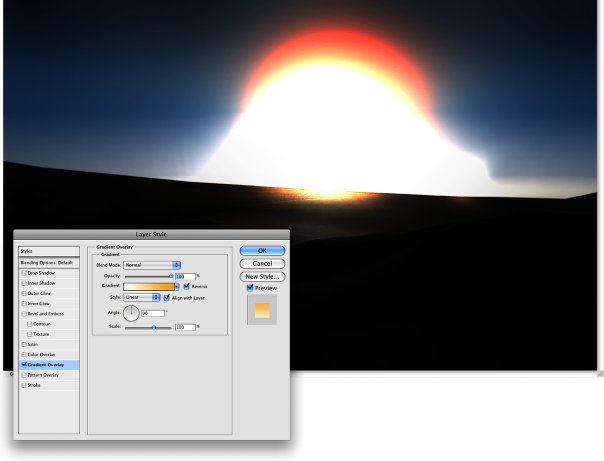Open the Blend Mode dropdown

coord(152,265)
